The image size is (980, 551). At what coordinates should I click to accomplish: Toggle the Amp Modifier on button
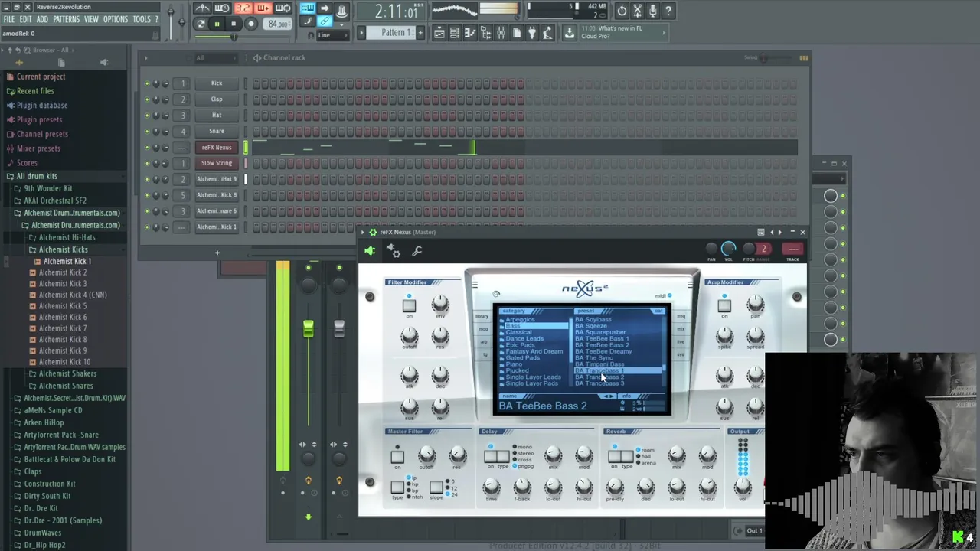(724, 306)
